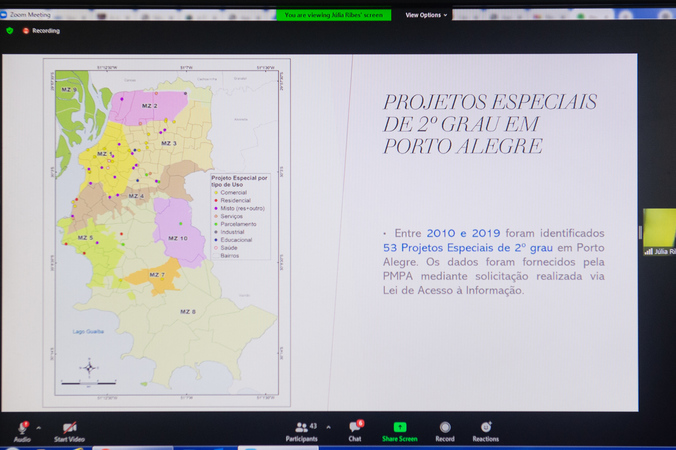Screen dimensions: 676x450
Task: Expand participants options caret next to count
Action: pyautogui.click(x=329, y=427)
